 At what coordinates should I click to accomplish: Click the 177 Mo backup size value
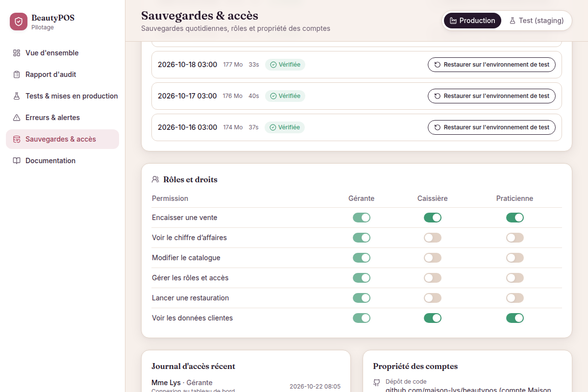click(233, 65)
